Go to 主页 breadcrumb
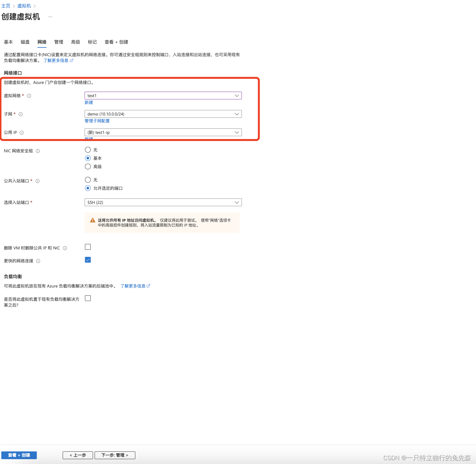Screen dimensions: 476x464 pos(6,6)
